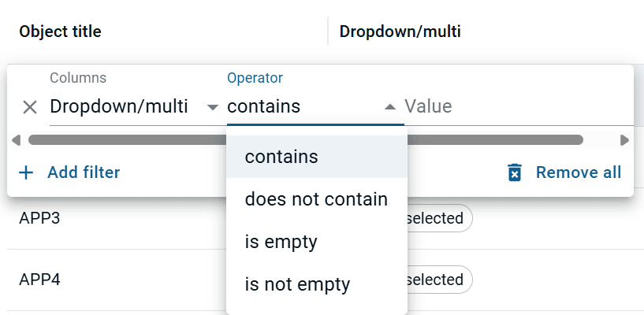
Task: Focus the filter Value input field
Action: click(519, 106)
